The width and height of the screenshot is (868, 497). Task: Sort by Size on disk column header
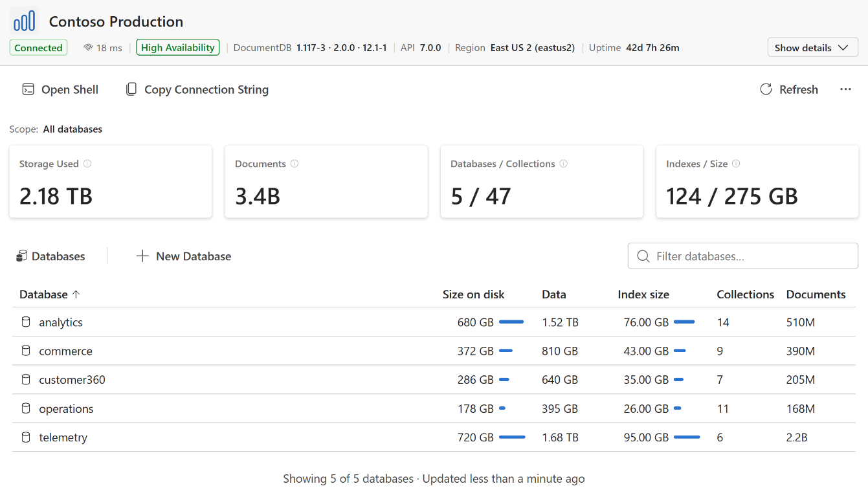pos(474,294)
